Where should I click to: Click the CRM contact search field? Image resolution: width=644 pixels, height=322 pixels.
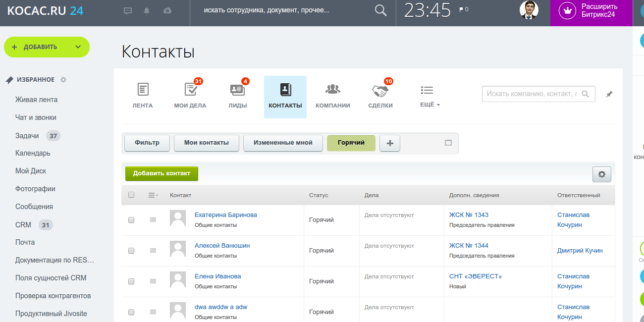tap(532, 94)
